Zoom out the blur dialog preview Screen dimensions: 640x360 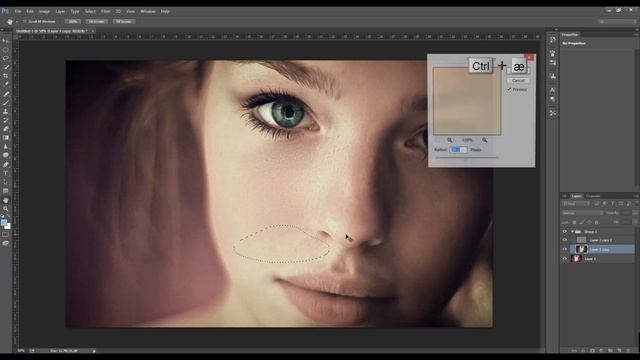449,140
